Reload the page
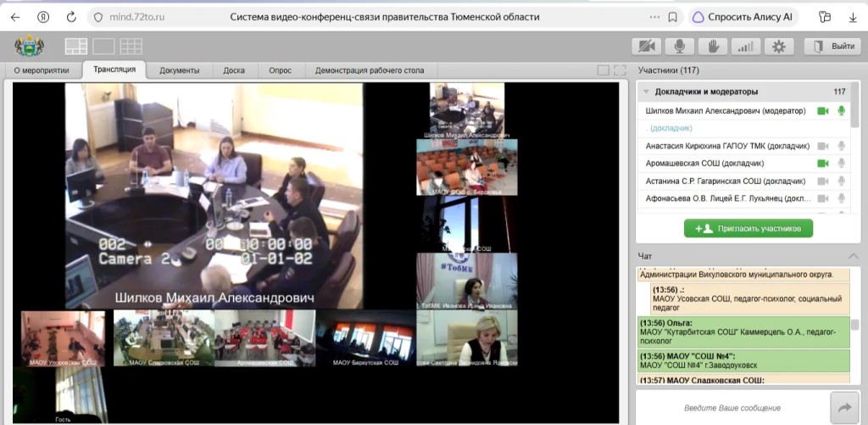Viewport: 868px width, 425px height. tap(71, 17)
